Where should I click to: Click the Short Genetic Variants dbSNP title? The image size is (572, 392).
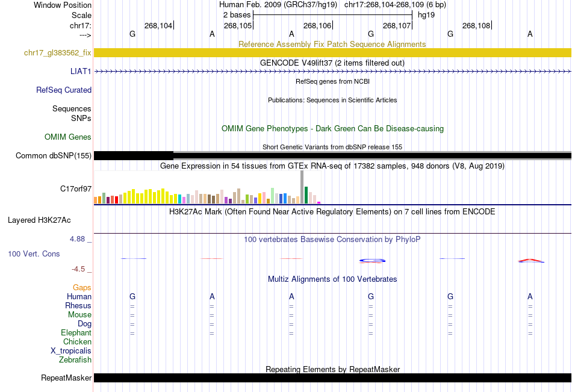pyautogui.click(x=332, y=147)
